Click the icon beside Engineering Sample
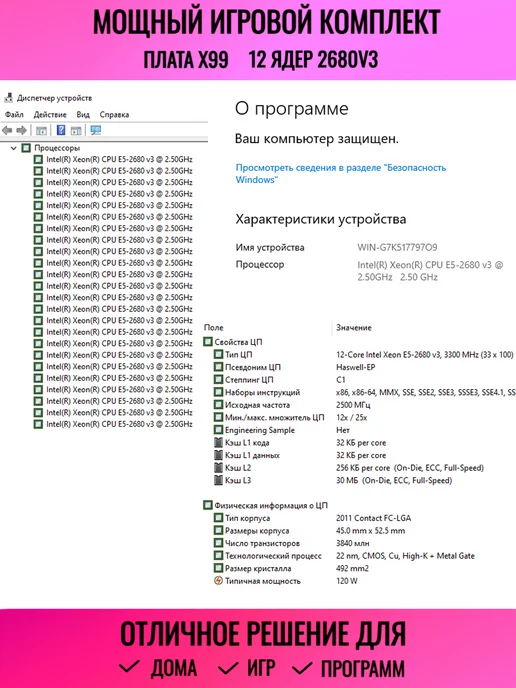The width and height of the screenshot is (516, 688). pyautogui.click(x=219, y=430)
